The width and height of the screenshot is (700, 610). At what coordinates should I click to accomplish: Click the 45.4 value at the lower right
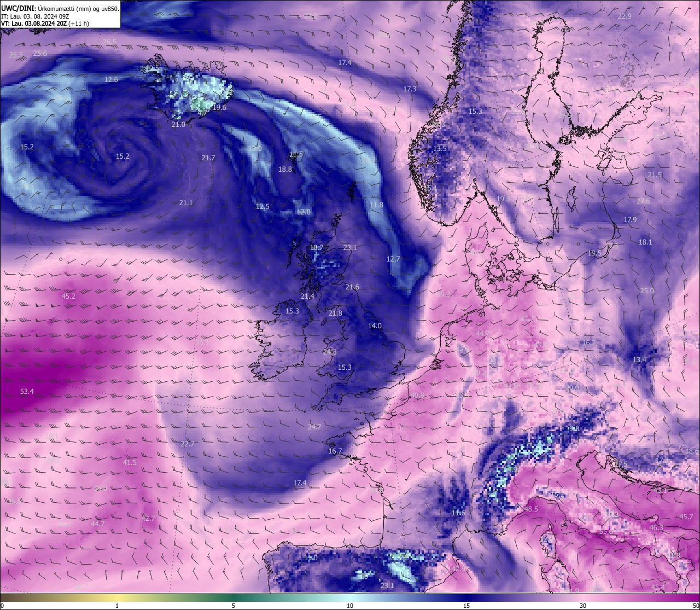[658, 587]
